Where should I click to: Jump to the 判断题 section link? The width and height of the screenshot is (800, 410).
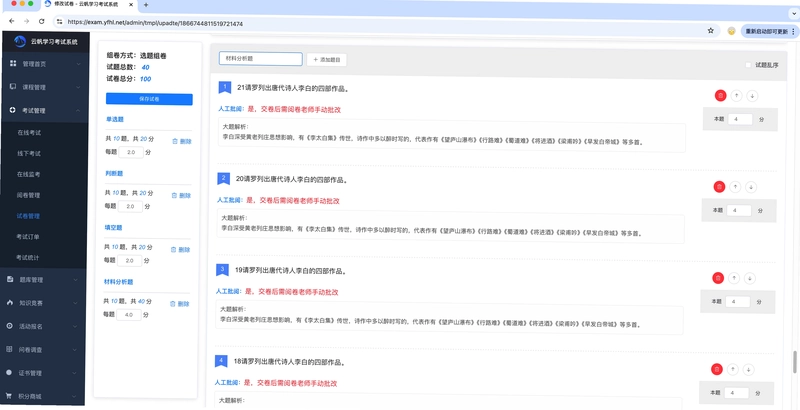pos(114,173)
